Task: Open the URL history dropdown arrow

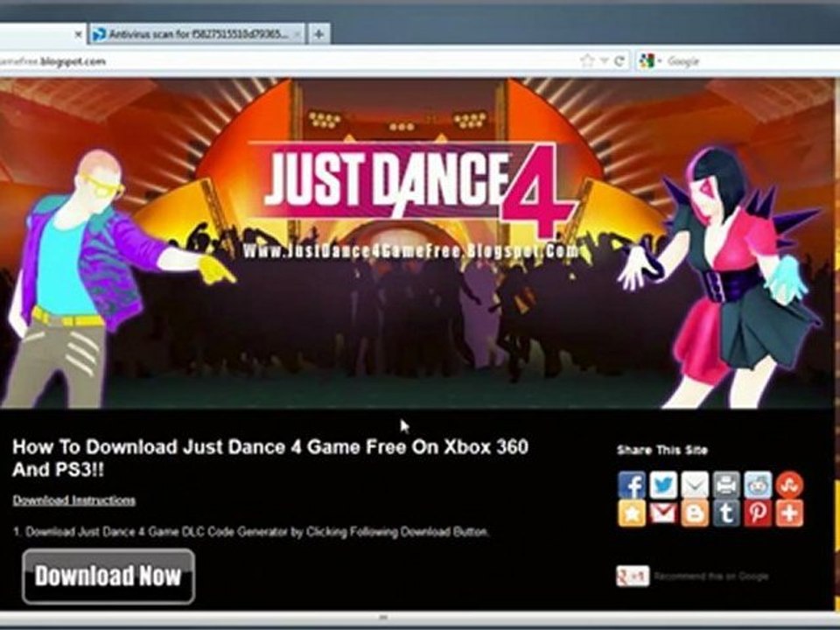Action: [605, 61]
